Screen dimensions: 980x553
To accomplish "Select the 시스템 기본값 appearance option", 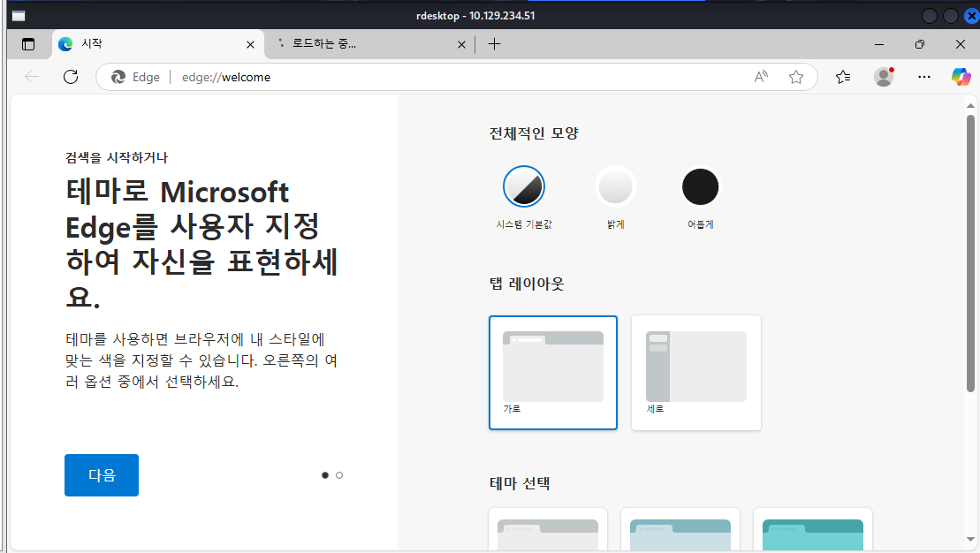I will [x=524, y=186].
